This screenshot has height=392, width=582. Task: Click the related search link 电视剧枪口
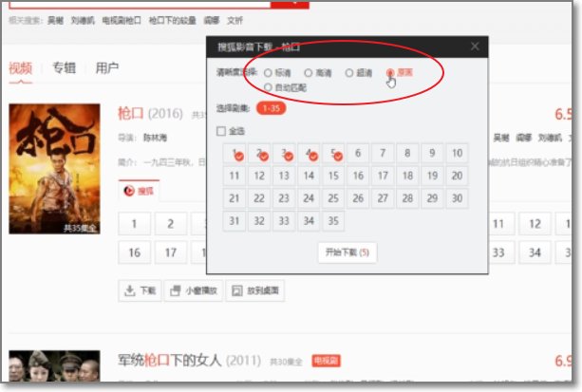tap(122, 21)
